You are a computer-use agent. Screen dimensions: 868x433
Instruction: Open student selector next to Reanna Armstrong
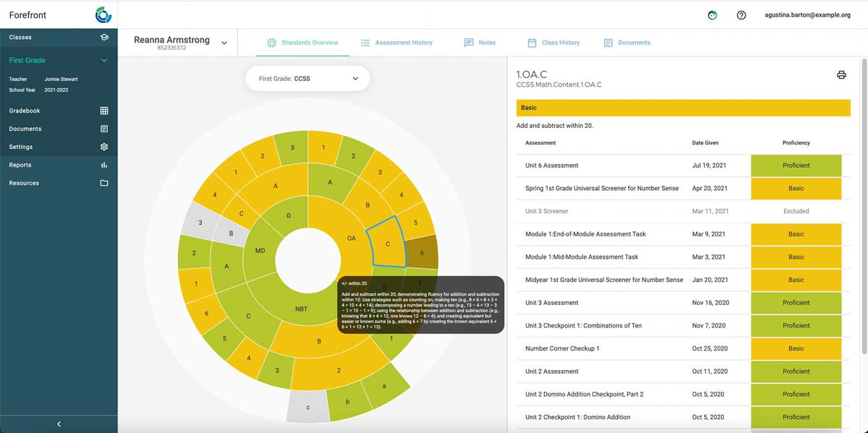(224, 43)
